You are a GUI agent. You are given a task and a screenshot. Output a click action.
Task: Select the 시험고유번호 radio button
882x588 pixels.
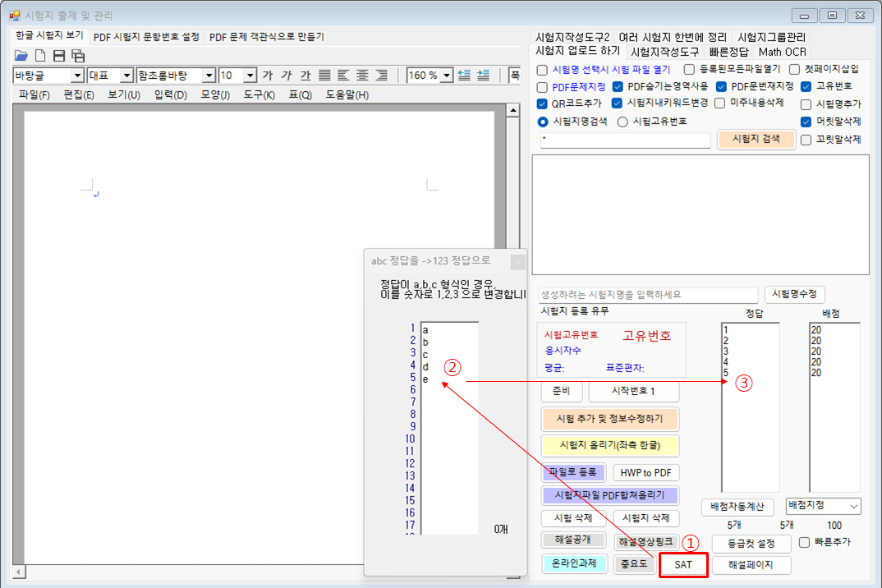click(622, 122)
